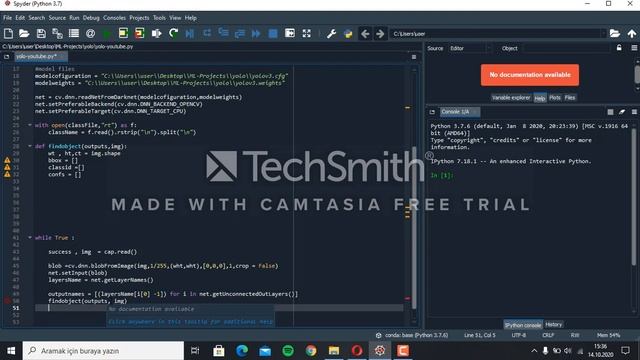The width and height of the screenshot is (640, 360).
Task: Open the Source Editor dropdown in Help
Action: pos(470,48)
